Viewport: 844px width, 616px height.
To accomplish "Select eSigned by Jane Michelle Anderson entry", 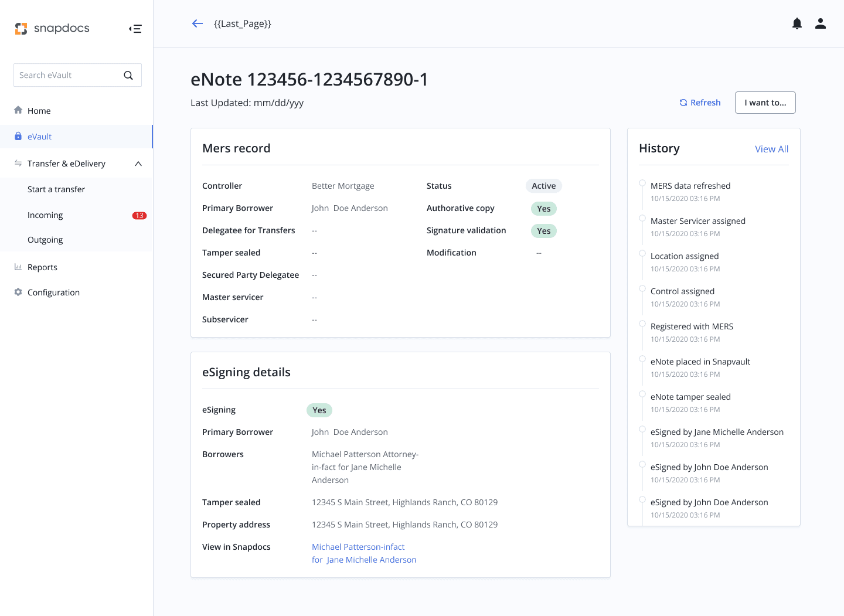I will pyautogui.click(x=717, y=437).
